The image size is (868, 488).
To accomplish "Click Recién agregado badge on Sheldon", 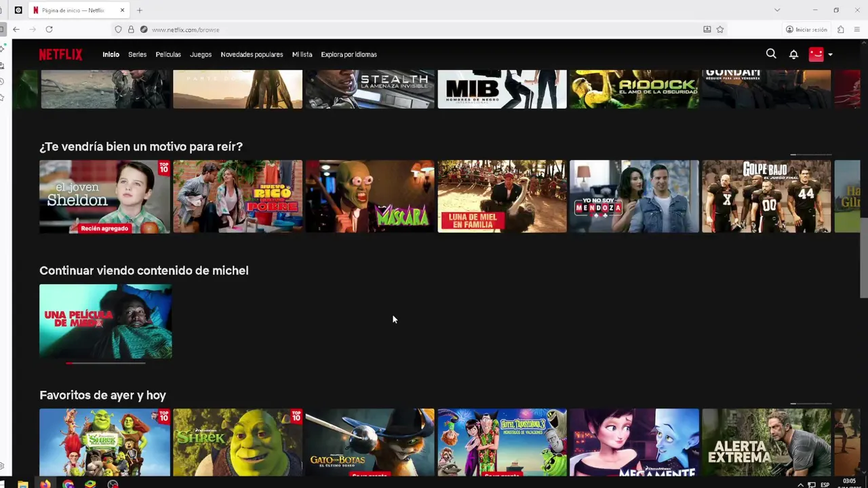I will click(104, 228).
